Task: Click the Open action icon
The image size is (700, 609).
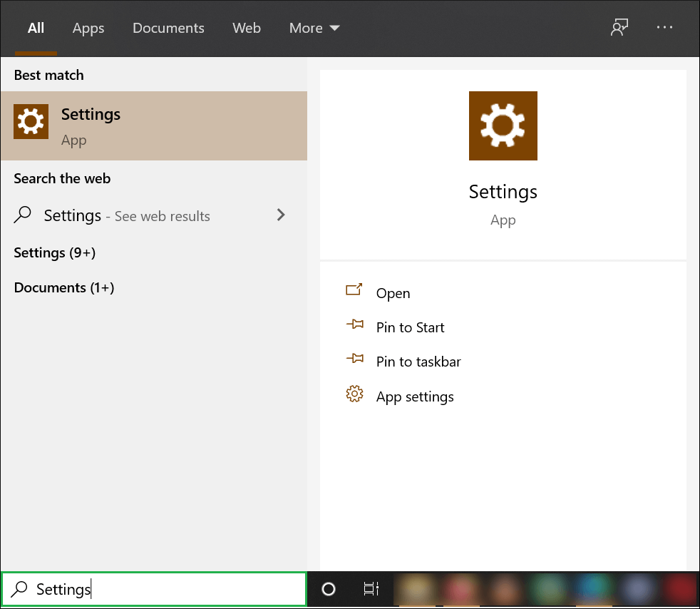Action: pos(354,290)
